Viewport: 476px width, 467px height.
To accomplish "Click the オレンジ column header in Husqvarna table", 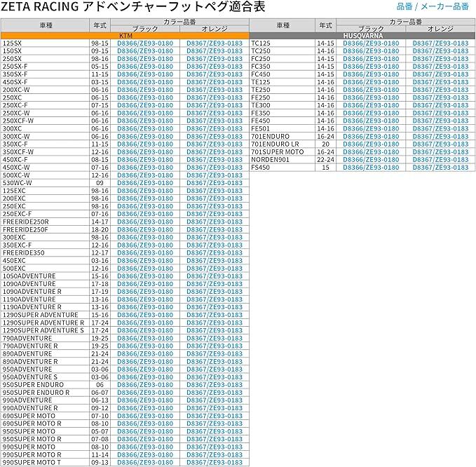I will pos(440,29).
